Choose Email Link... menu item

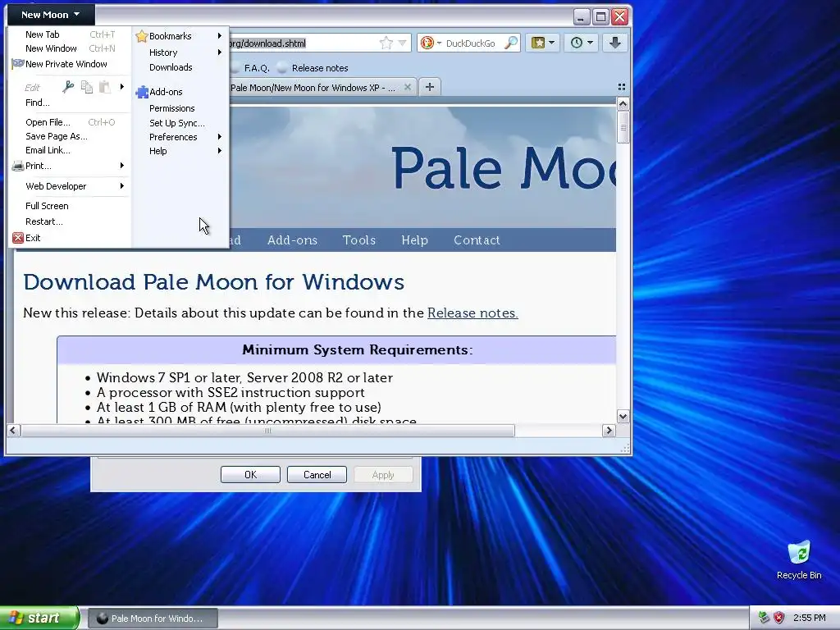tap(69, 150)
